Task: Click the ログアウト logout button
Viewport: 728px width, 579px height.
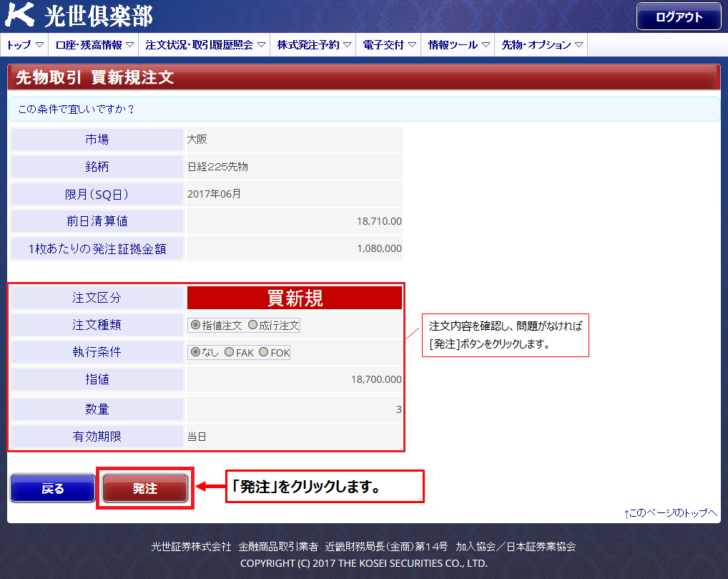Action: coord(679,16)
